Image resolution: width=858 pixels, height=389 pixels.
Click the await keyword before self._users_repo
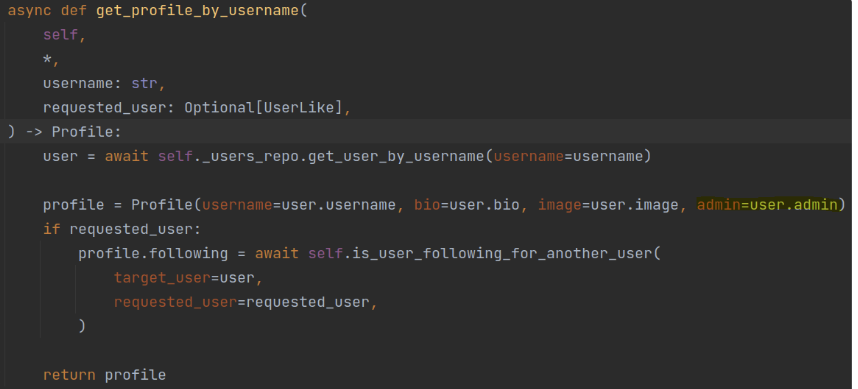126,156
